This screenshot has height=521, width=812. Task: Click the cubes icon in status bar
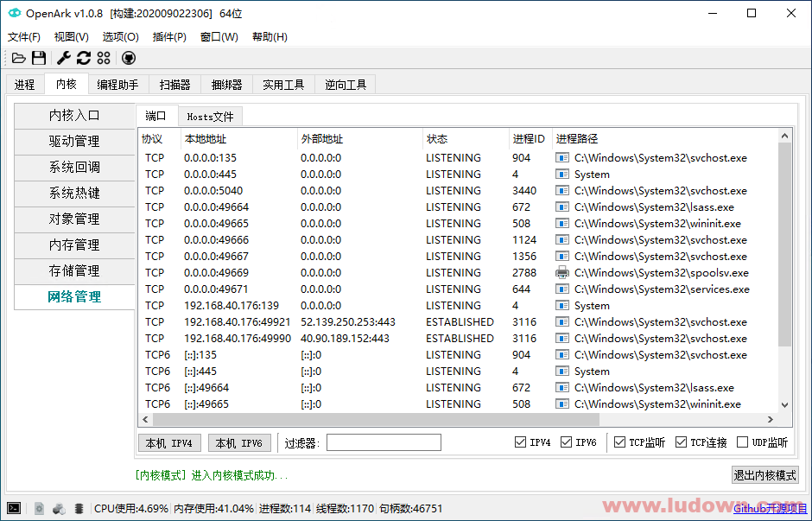point(59,509)
